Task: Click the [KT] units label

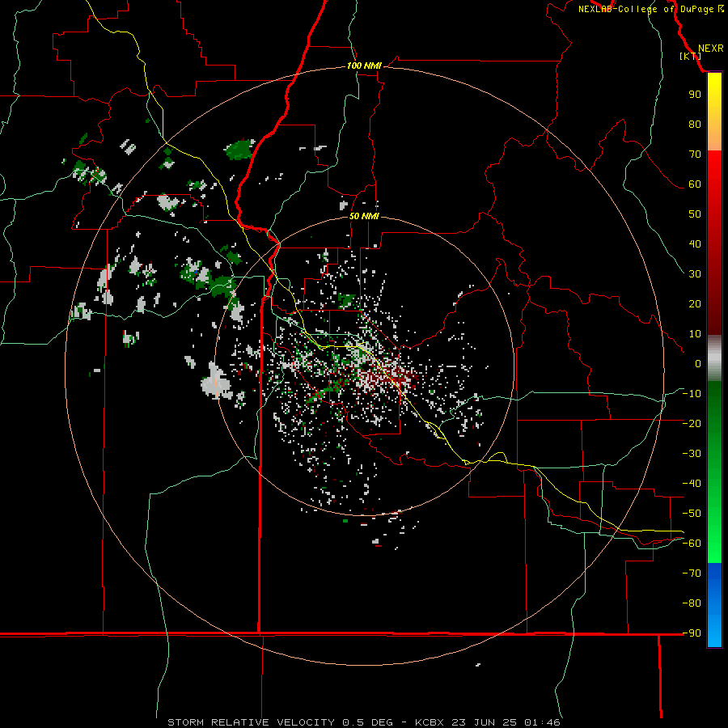Action: [691, 56]
